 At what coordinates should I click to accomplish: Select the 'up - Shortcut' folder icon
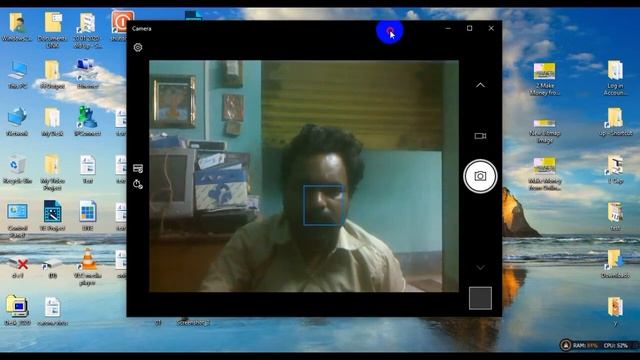(x=615, y=122)
